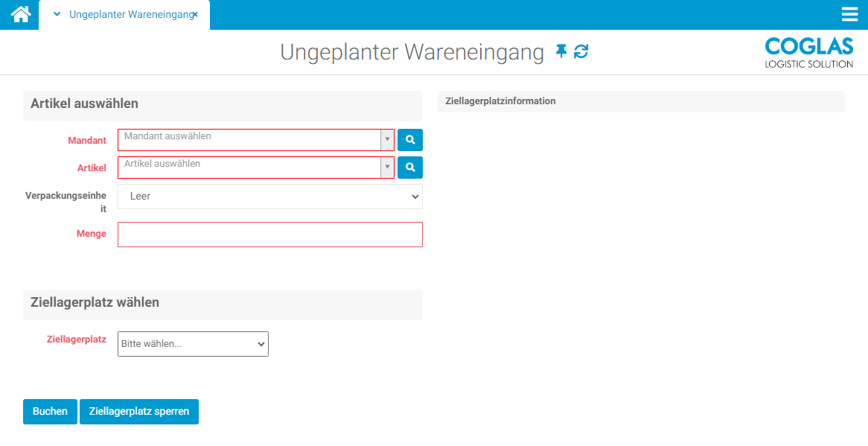
Task: Open the Mandant search via magnifier icon
Action: coord(409,139)
